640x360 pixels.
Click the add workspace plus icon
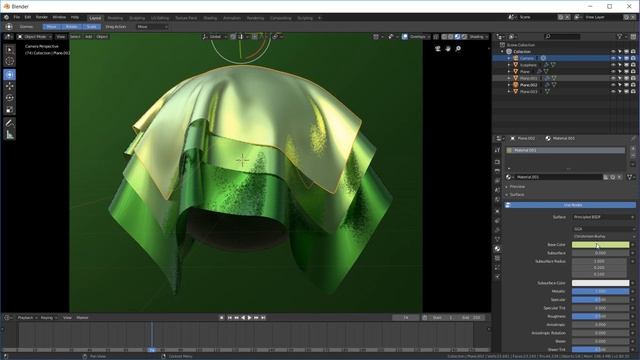pyautogui.click(x=320, y=18)
